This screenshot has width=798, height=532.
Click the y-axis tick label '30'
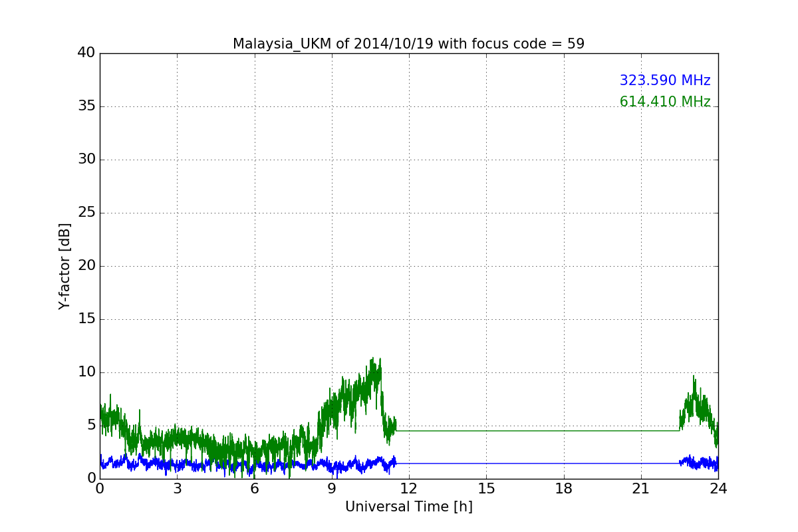86,160
